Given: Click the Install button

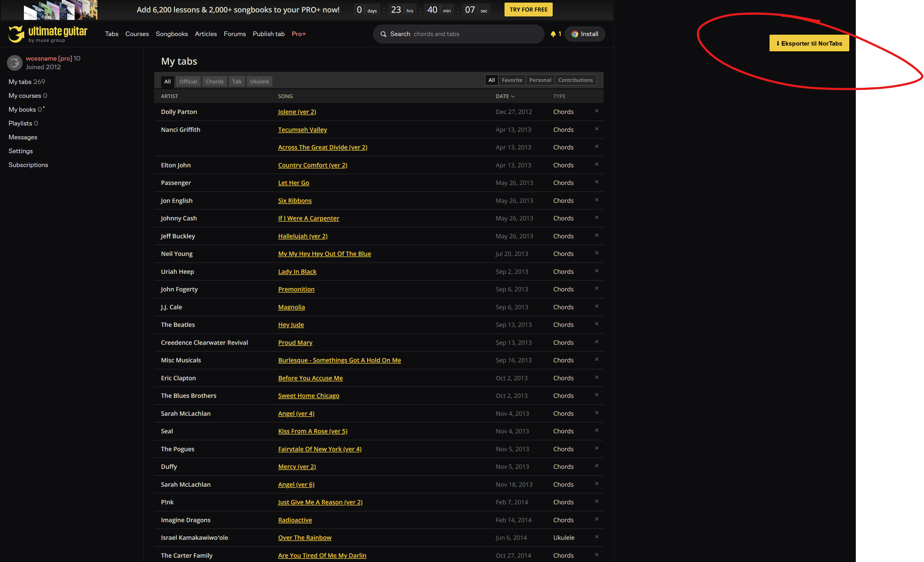Looking at the screenshot, I should [x=585, y=34].
